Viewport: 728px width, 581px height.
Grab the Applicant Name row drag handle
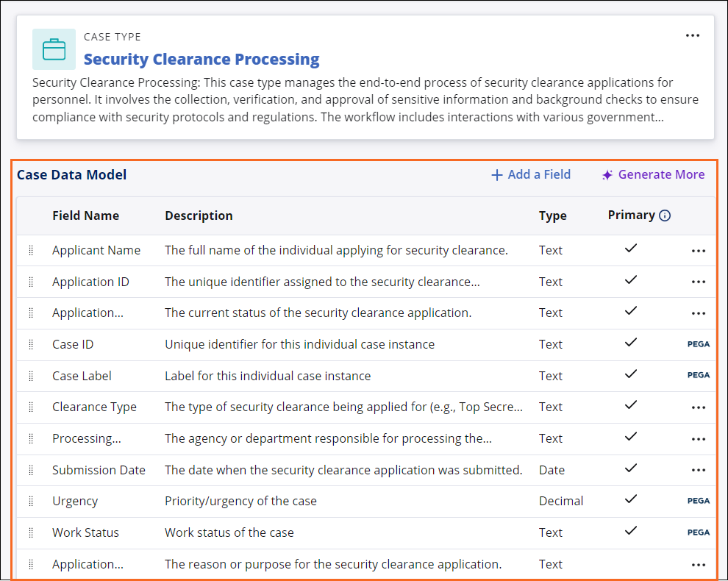pyautogui.click(x=31, y=250)
